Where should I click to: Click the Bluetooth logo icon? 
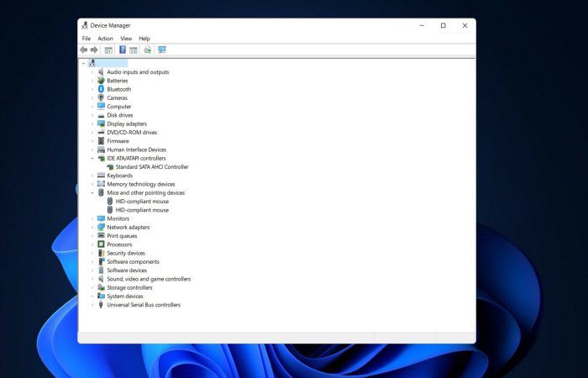coord(101,89)
